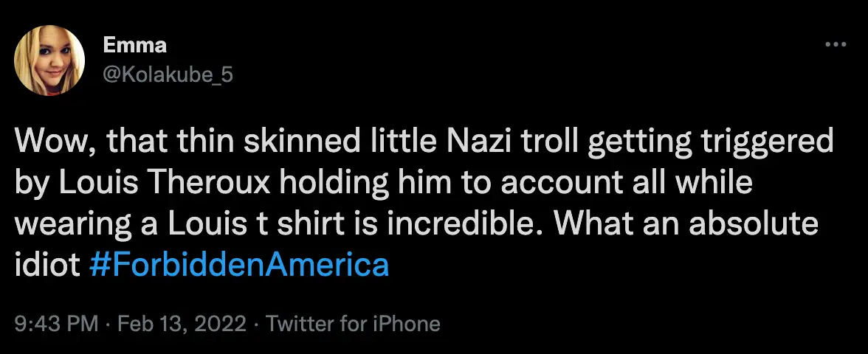The image size is (868, 354).
Task: Open the three-dot more options menu
Action: 835,46
